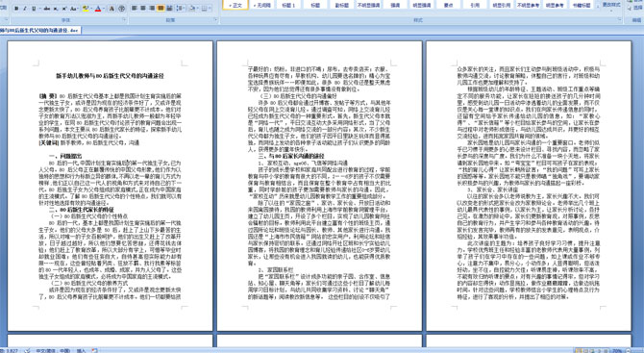Switch to the document tab 沟通途径.doc
Screen dimensions: 644x353
(x=40, y=31)
